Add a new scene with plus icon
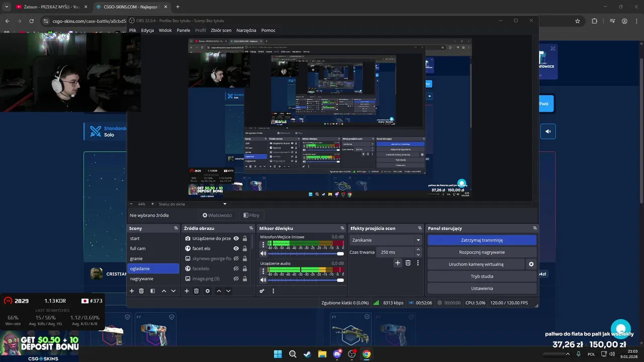The width and height of the screenshot is (644, 362). [x=132, y=291]
